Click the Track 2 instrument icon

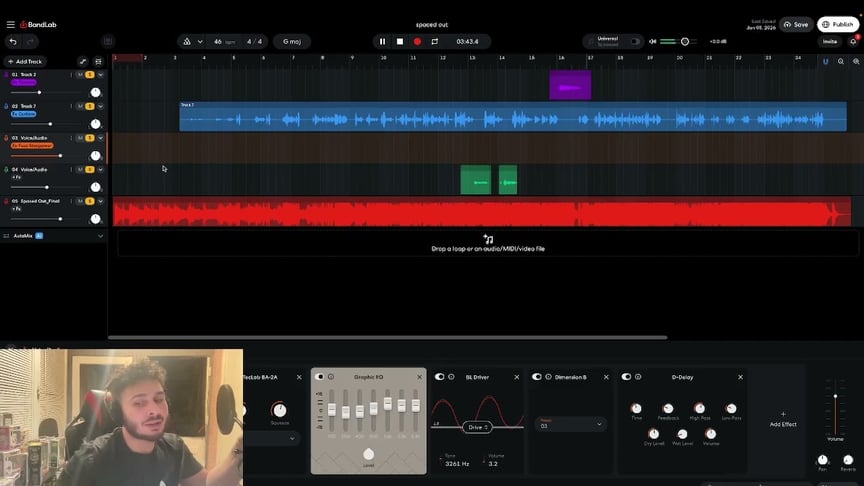click(x=6, y=74)
